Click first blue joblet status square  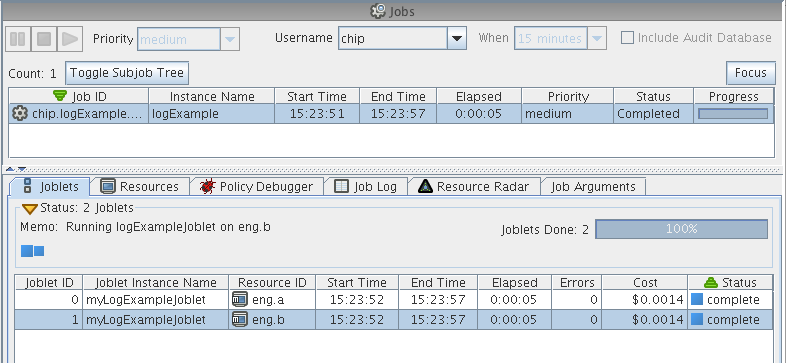click(27, 251)
